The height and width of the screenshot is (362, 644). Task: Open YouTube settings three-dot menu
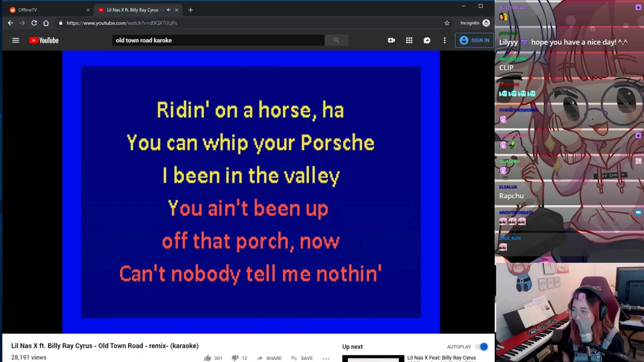click(444, 40)
